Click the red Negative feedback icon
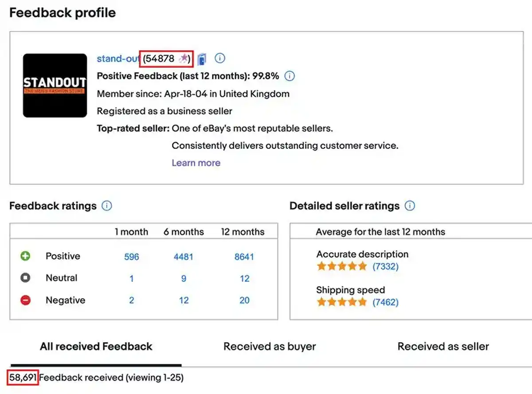Image resolution: width=532 pixels, height=394 pixels. [26, 300]
